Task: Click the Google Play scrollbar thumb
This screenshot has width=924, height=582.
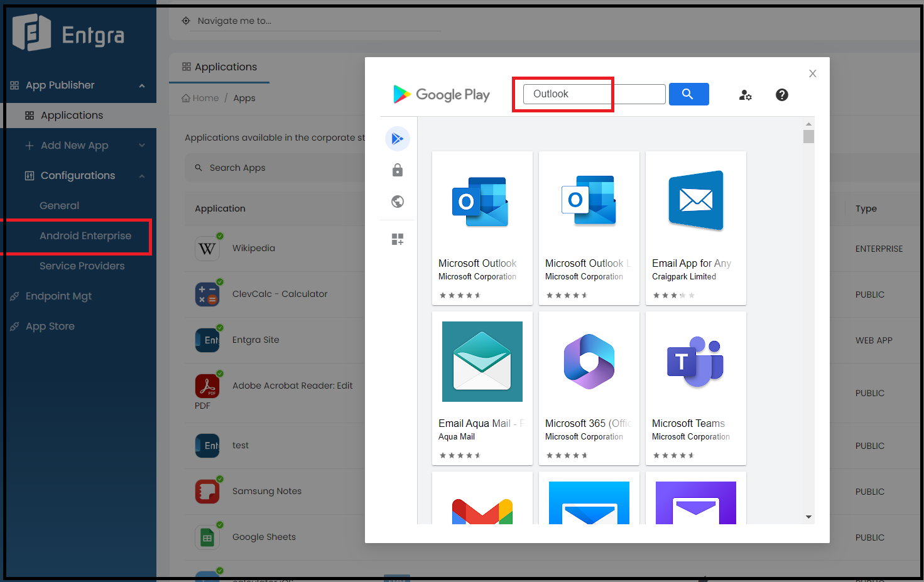Action: pyautogui.click(x=808, y=136)
